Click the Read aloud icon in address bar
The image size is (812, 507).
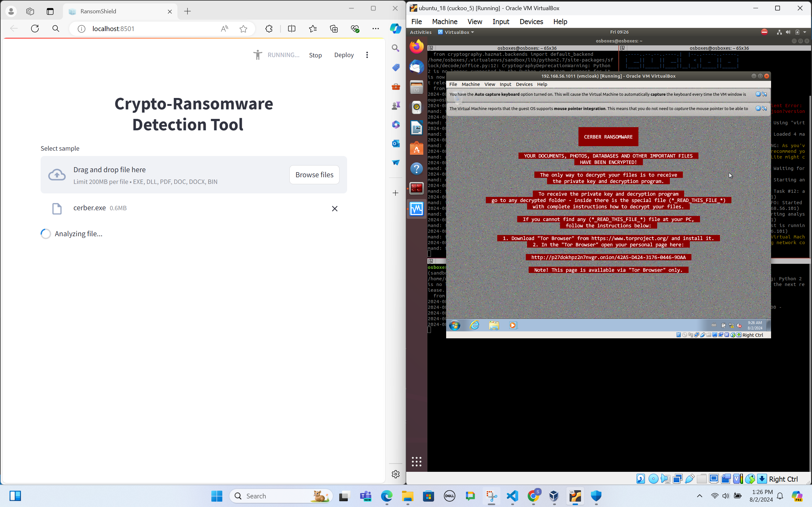point(224,29)
